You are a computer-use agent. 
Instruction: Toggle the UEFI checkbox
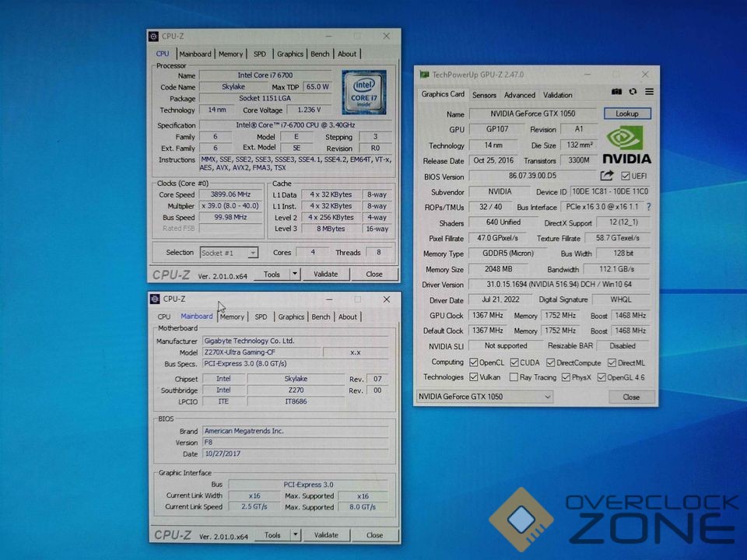(624, 177)
